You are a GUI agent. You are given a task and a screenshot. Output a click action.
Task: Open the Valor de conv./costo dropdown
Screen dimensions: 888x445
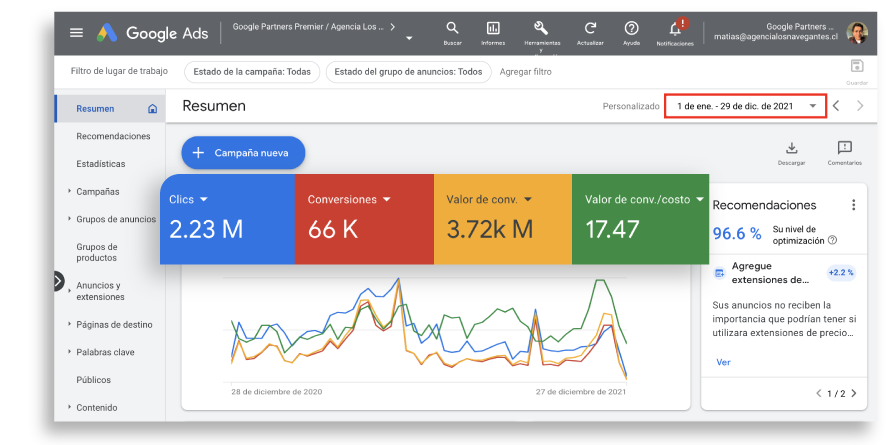(700, 199)
